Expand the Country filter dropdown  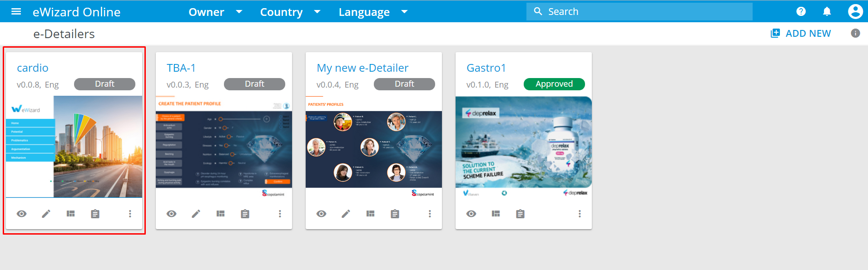click(290, 12)
